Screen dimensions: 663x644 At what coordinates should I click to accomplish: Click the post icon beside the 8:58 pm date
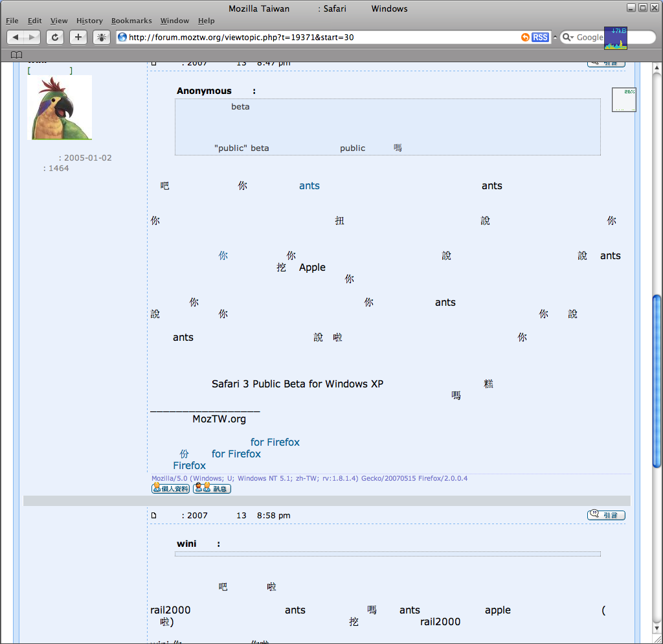click(x=154, y=515)
